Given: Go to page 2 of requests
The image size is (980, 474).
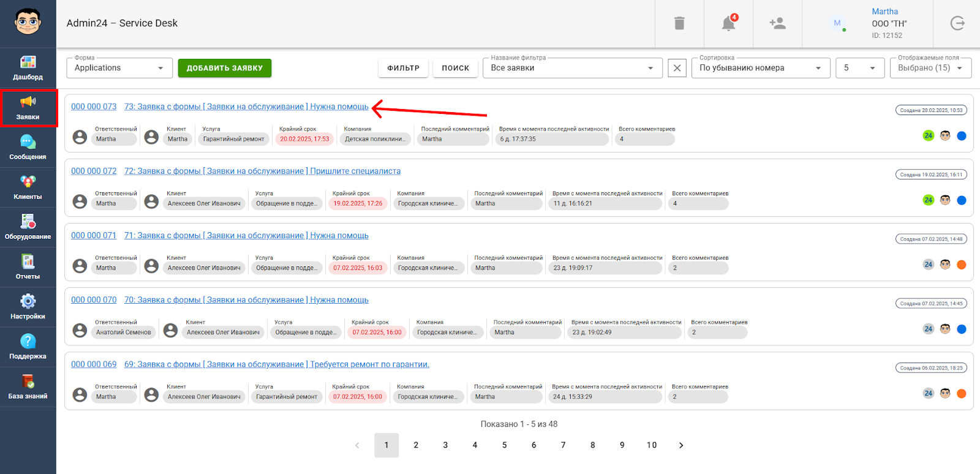Looking at the screenshot, I should (416, 445).
